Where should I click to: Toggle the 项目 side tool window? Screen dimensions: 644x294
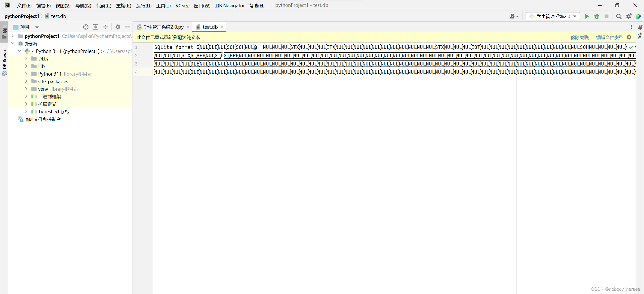coord(4,32)
